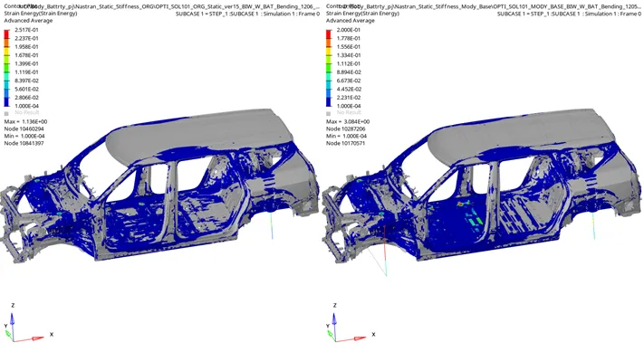The image size is (644, 352).
Task: Click left plot's Min = 1.000E-04 label
Action: pyautogui.click(x=24, y=137)
